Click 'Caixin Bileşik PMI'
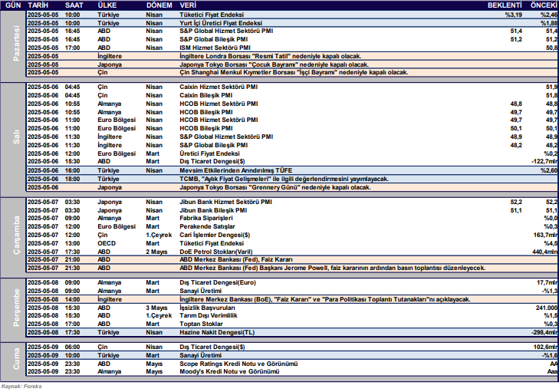 coord(206,96)
